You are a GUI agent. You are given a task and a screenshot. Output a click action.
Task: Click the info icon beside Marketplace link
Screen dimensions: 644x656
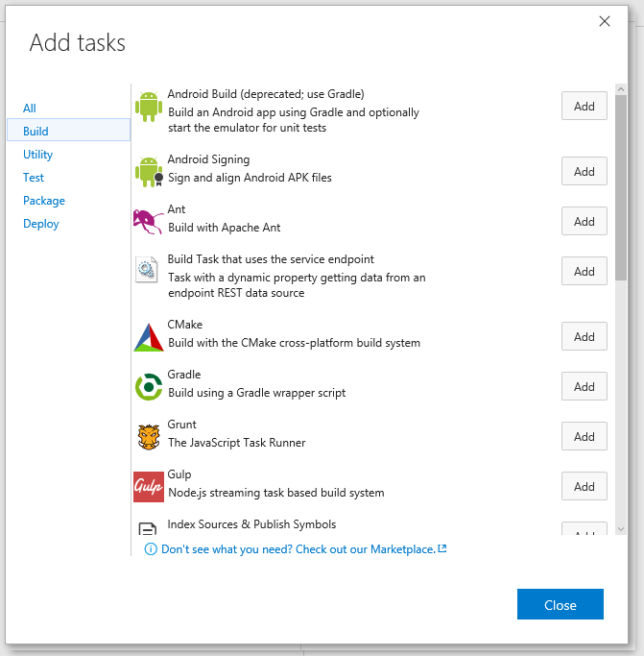(x=151, y=548)
